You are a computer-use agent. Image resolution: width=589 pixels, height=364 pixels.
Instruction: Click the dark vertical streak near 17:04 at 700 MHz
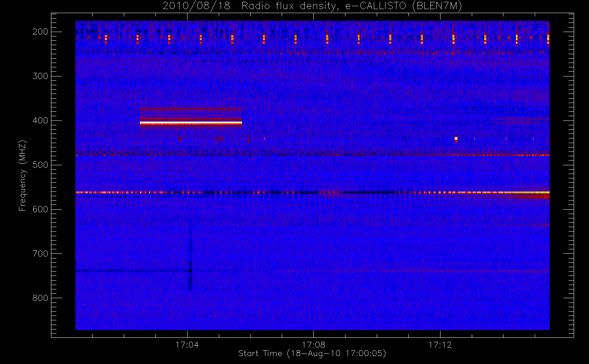point(190,260)
